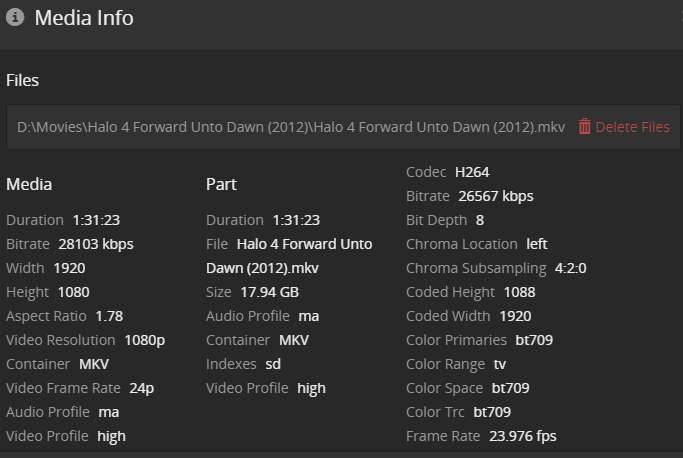Click the Media Info title
The width and height of the screenshot is (683, 458).
click(x=84, y=18)
